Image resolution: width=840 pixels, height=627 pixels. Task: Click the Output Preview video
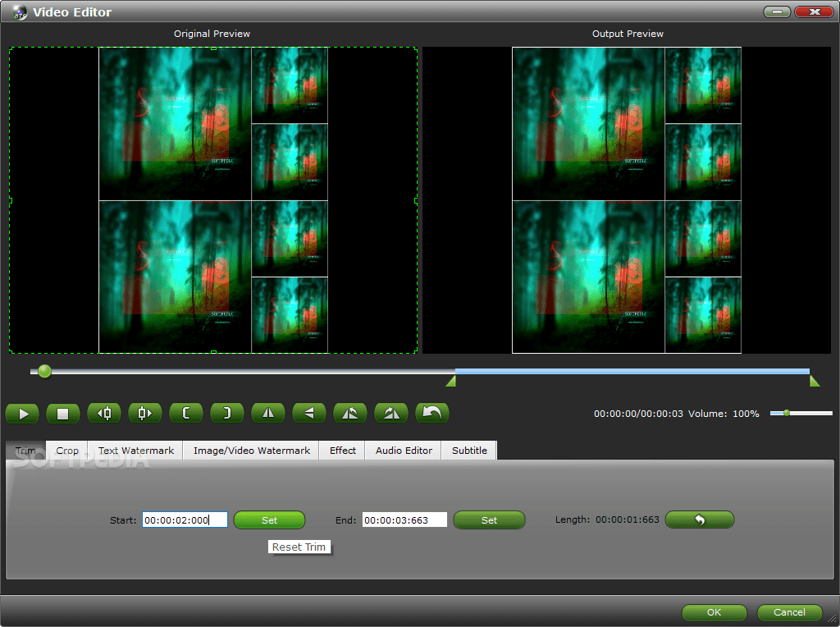click(626, 200)
